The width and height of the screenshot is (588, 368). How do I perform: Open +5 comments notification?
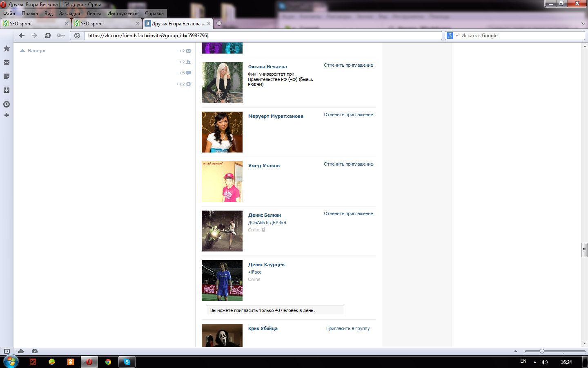(x=185, y=73)
